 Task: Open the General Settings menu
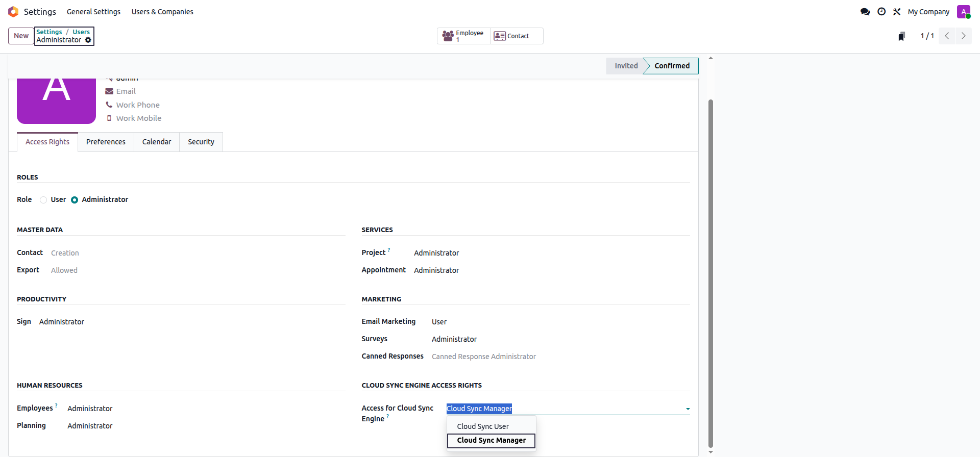93,12
